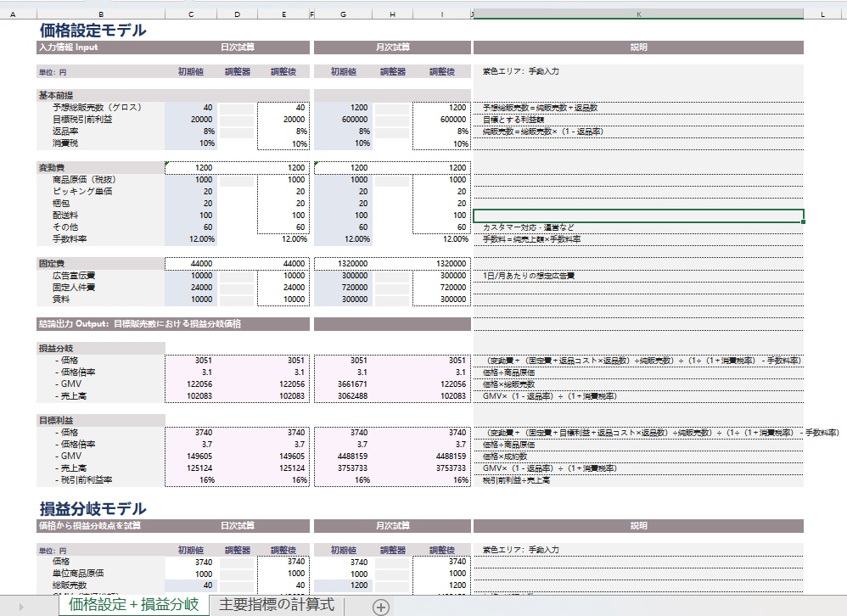
Task: Click daily 調整器 cell for 予想総販売数
Action: point(237,108)
